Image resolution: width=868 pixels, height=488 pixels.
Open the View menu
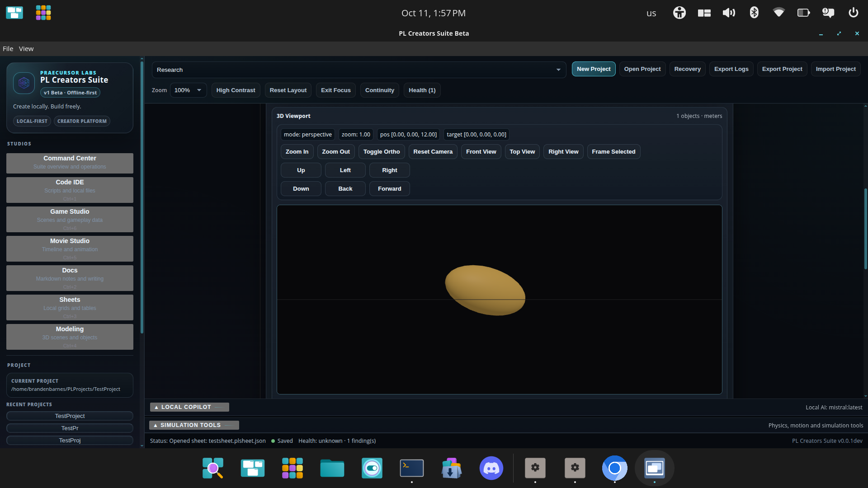point(26,49)
